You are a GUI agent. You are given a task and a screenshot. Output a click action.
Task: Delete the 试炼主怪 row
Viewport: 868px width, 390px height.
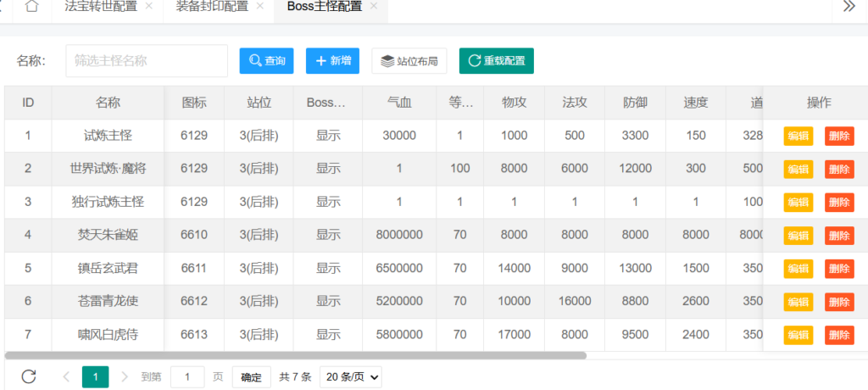pos(839,136)
